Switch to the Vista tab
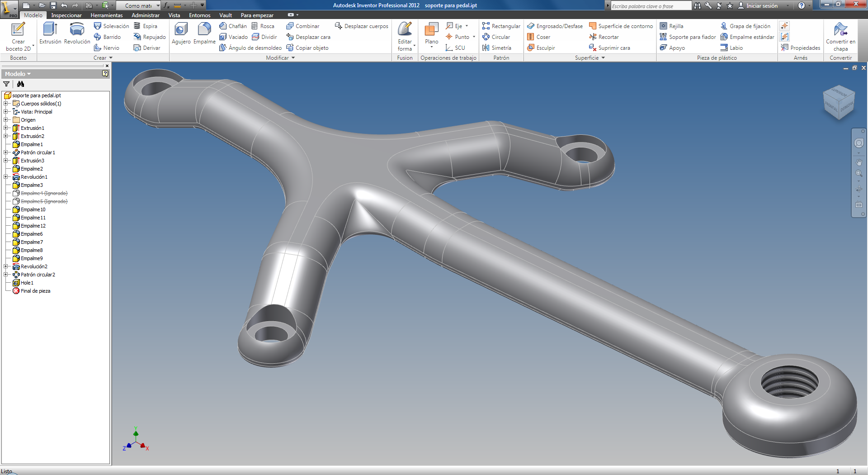This screenshot has width=868, height=475. (x=174, y=15)
